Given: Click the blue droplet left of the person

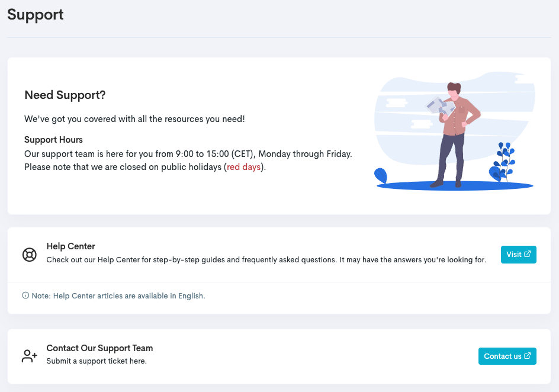Looking at the screenshot, I should coord(381,175).
